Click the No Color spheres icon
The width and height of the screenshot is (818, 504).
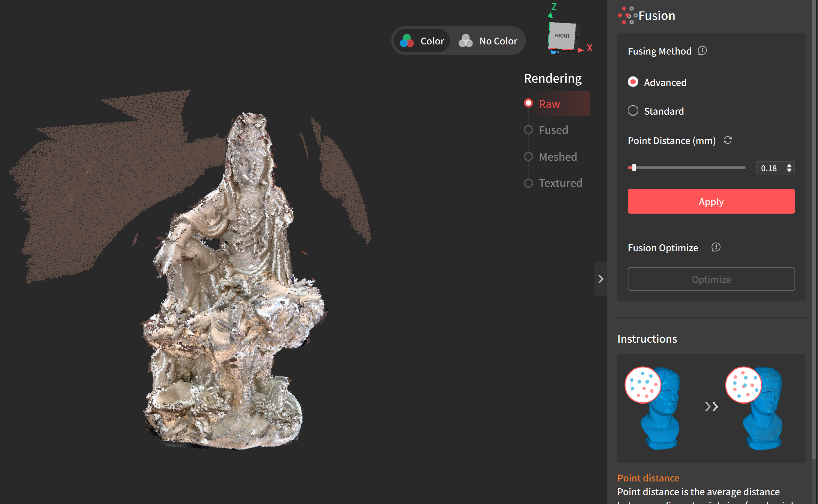465,41
